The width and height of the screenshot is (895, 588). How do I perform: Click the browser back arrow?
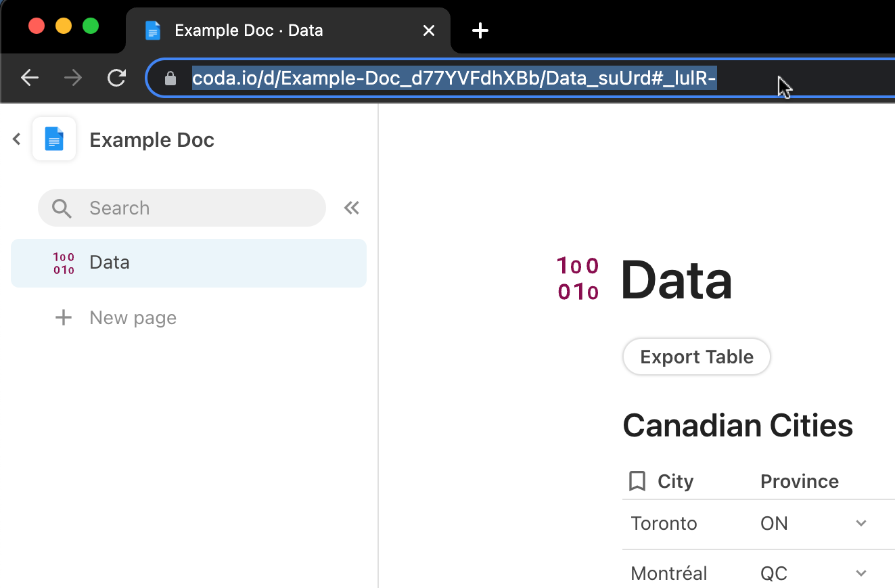click(x=30, y=78)
